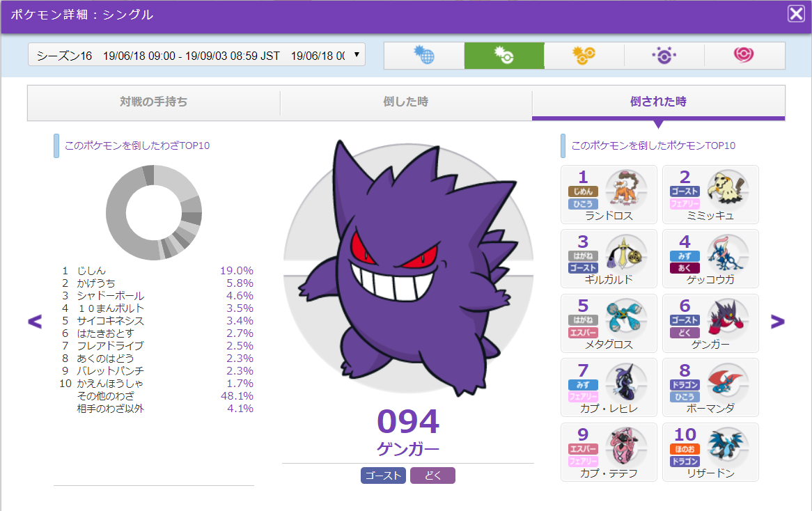Click the ポケモン詳細：シングル title text

[x=81, y=15]
